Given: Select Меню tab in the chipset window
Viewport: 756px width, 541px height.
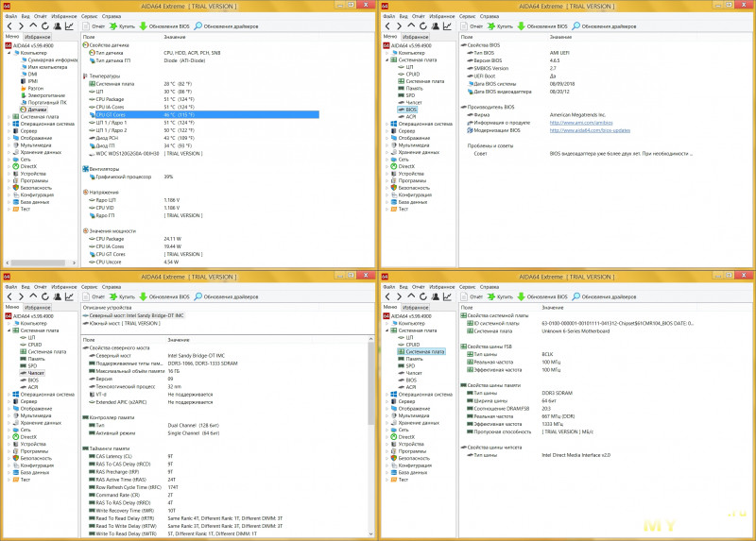Looking at the screenshot, I should 12,307.
